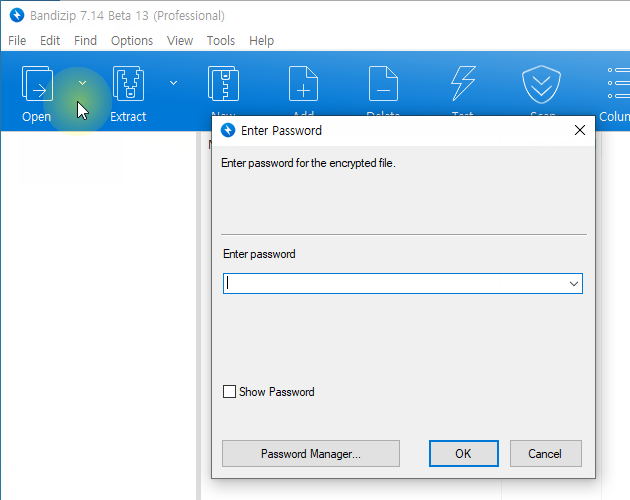The height and width of the screenshot is (500, 630).
Task: Open Password Manager dialog
Action: (x=311, y=454)
